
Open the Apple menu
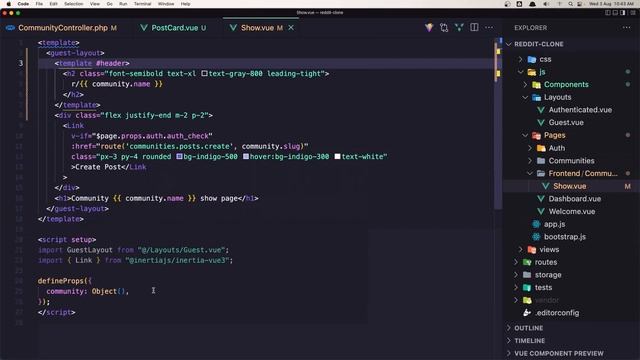pos(9,4)
